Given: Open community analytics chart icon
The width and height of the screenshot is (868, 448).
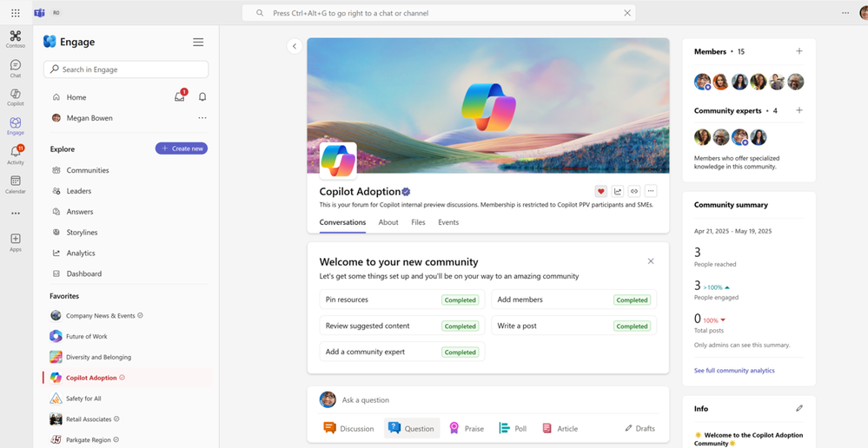Looking at the screenshot, I should [x=618, y=191].
